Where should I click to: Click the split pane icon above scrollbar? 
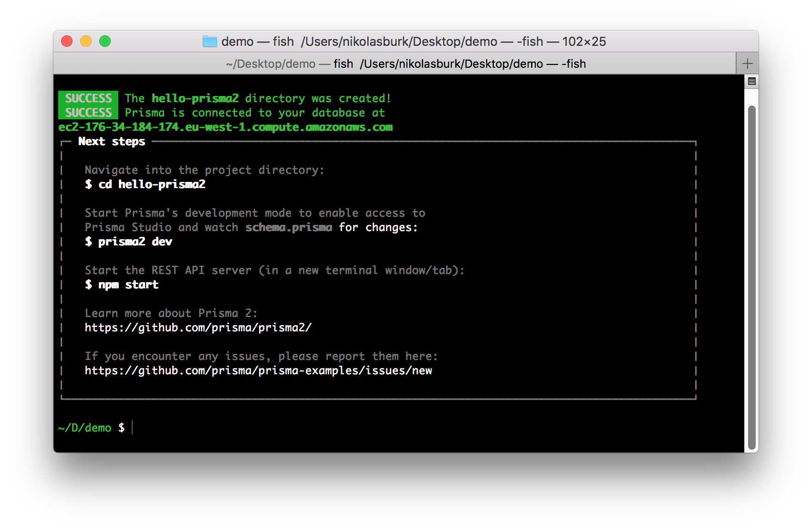tap(752, 81)
